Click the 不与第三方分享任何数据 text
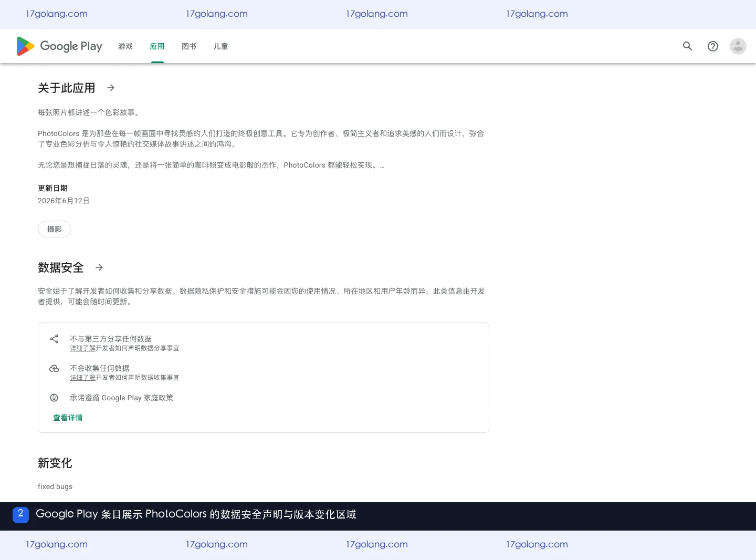 tap(111, 339)
